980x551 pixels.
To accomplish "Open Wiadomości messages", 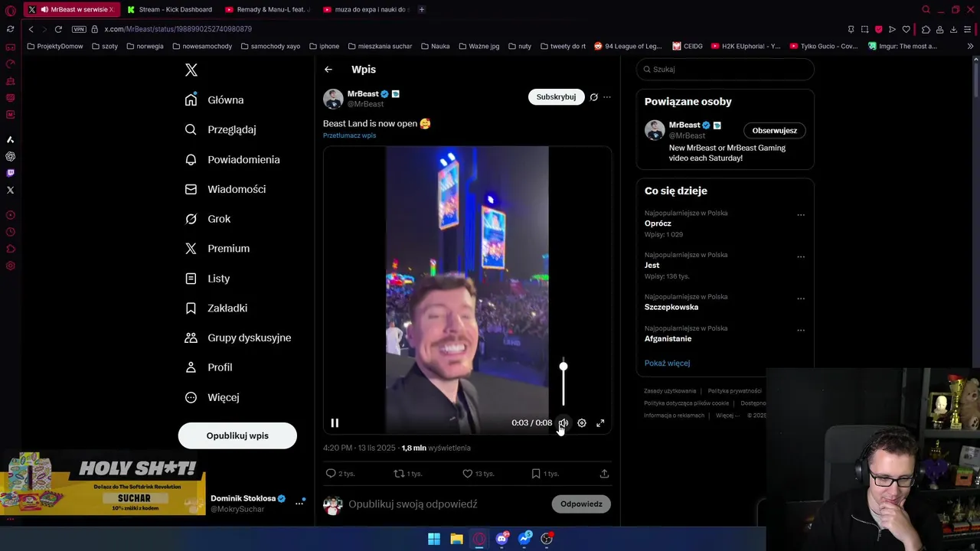I will 225,189.
